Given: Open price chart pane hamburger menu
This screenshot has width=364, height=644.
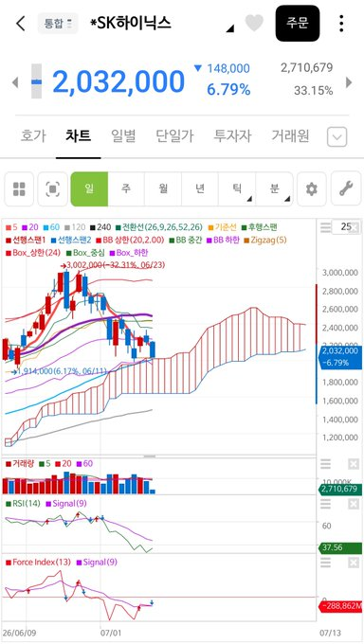Looking at the screenshot, I should 325,227.
